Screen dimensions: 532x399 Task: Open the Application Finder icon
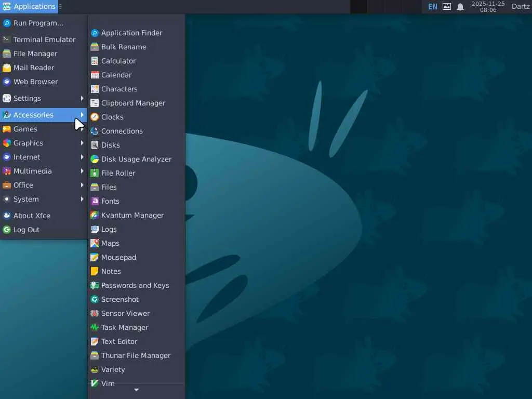coord(95,33)
